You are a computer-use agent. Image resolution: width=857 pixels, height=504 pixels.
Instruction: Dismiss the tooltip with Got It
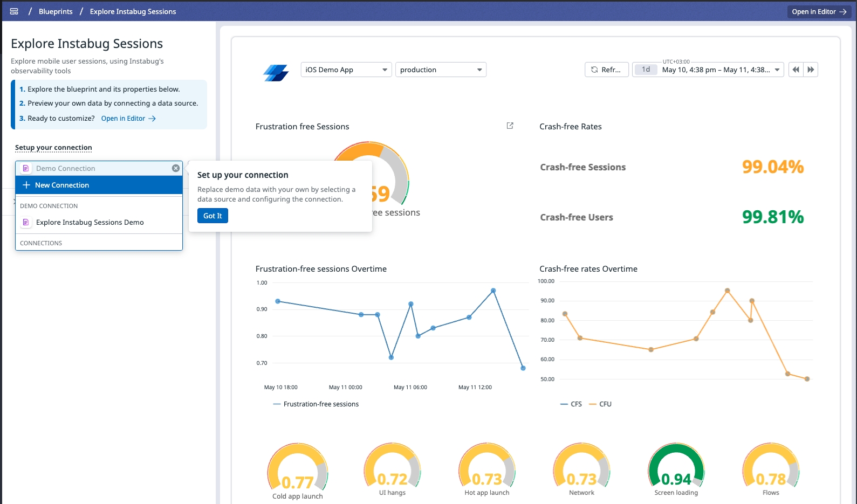point(212,216)
